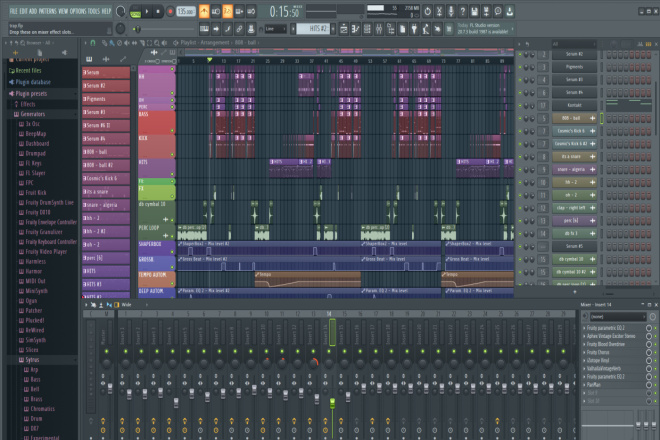The height and width of the screenshot is (440, 660).
Task: Mute the Kontakt channel via green LED
Action: point(520,105)
